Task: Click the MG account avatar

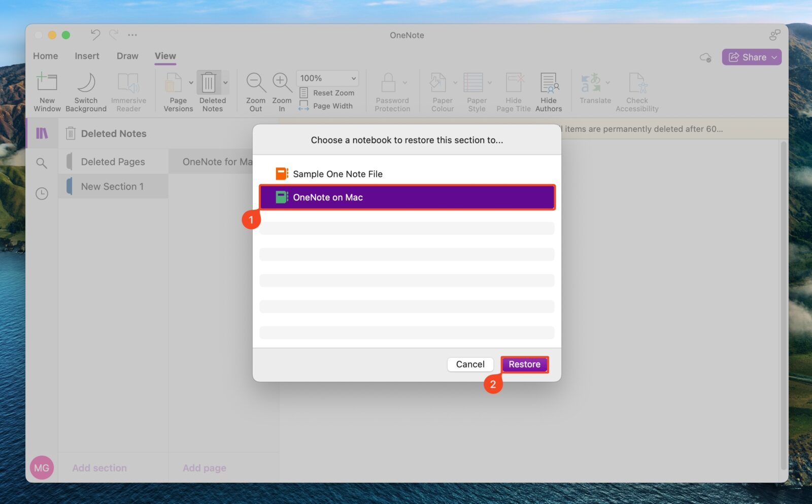Action: 42,467
